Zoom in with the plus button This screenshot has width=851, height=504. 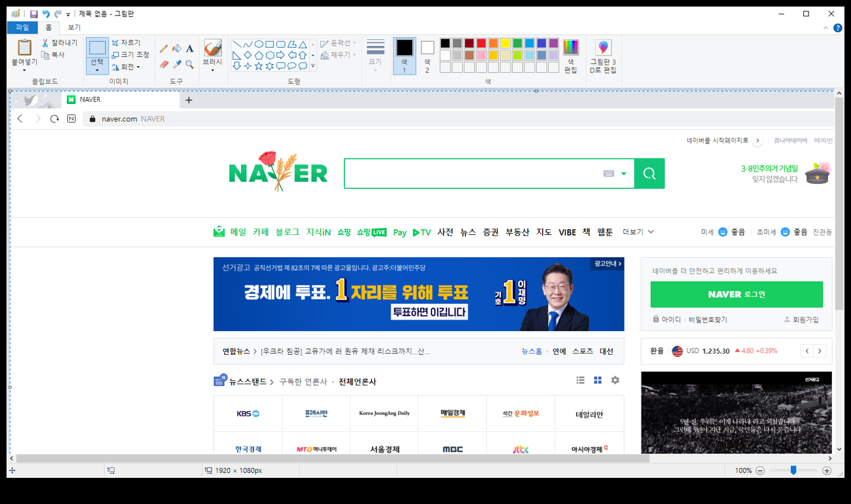pyautogui.click(x=827, y=471)
